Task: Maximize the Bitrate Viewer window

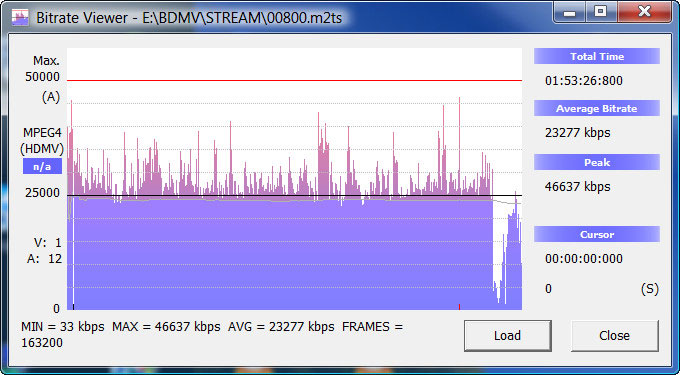Action: [601, 12]
